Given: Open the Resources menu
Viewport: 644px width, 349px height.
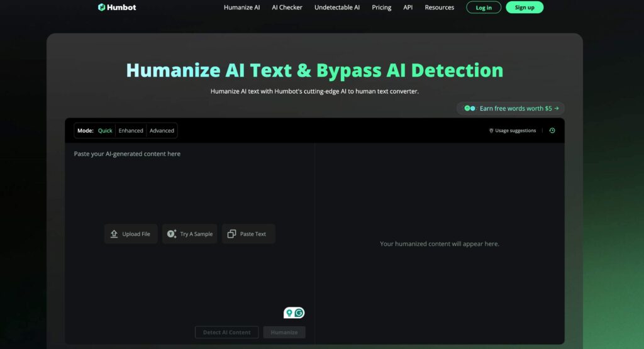Looking at the screenshot, I should [x=440, y=8].
